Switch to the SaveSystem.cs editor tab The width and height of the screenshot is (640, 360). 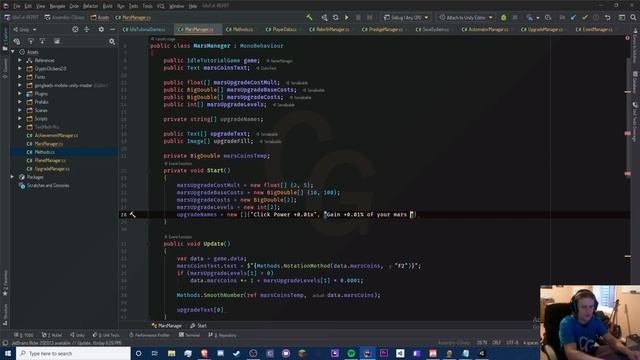(x=432, y=29)
